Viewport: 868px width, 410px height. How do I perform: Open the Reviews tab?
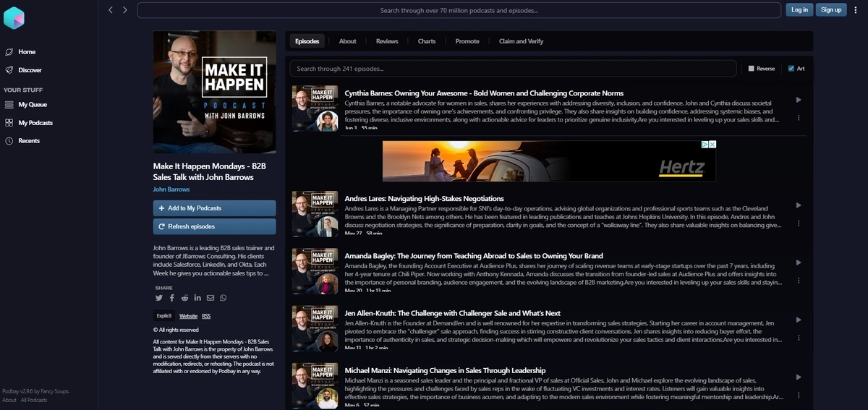click(387, 41)
